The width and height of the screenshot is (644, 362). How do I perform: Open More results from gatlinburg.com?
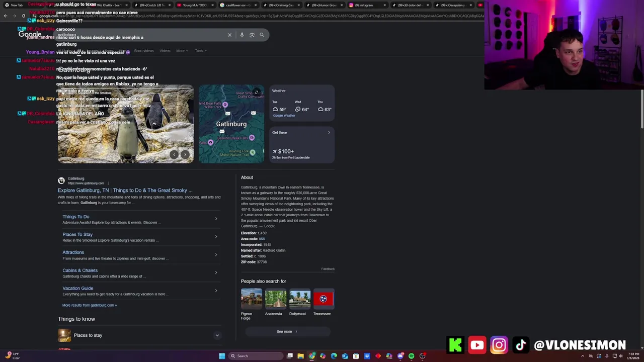pyautogui.click(x=89, y=305)
